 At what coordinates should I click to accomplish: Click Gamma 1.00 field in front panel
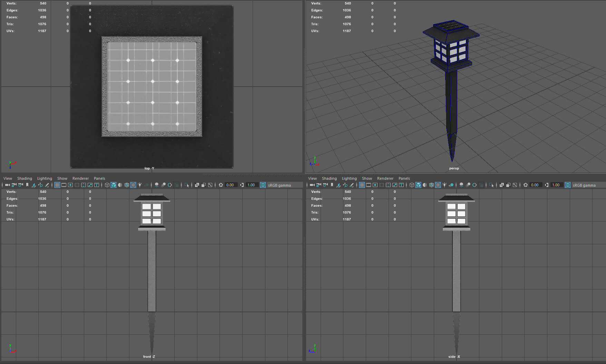pos(252,185)
